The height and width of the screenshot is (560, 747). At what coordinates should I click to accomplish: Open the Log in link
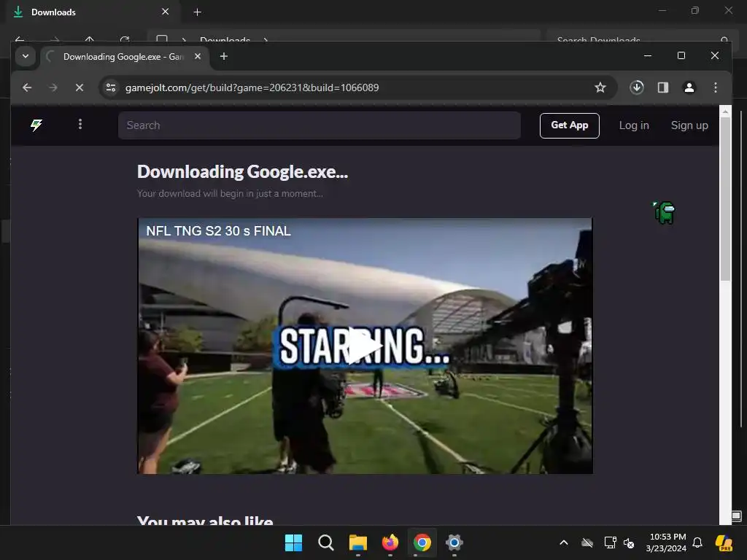click(634, 125)
